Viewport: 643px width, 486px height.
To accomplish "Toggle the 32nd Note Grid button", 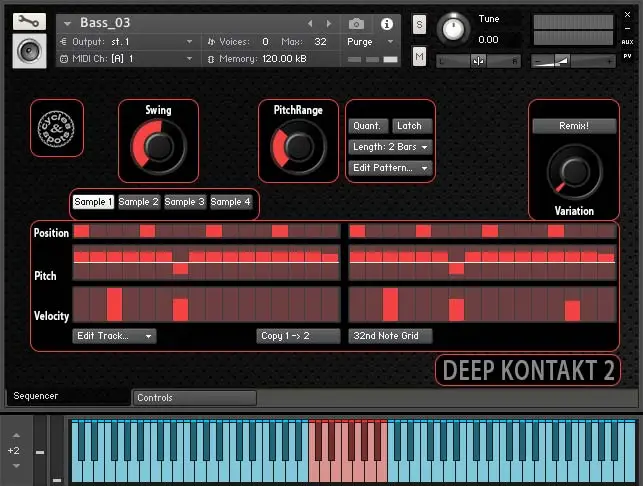I will 390,335.
